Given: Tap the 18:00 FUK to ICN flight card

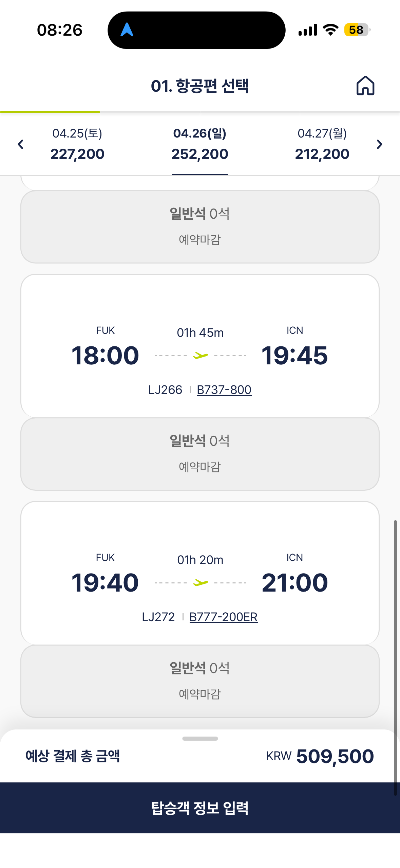Looking at the screenshot, I should (x=200, y=346).
